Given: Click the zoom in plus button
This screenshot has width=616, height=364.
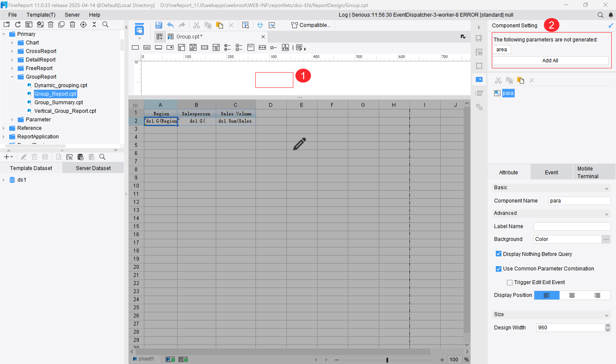Looking at the screenshot, I should [442, 360].
